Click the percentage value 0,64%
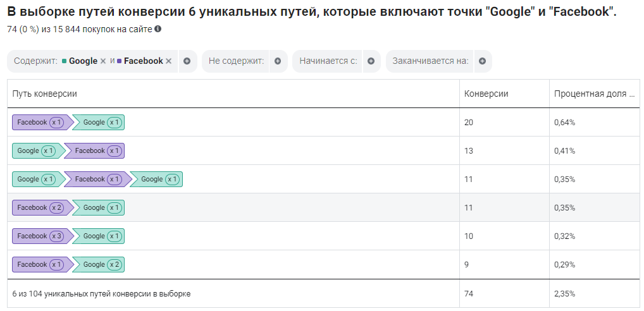Image resolution: width=644 pixels, height=311 pixels. tap(564, 122)
